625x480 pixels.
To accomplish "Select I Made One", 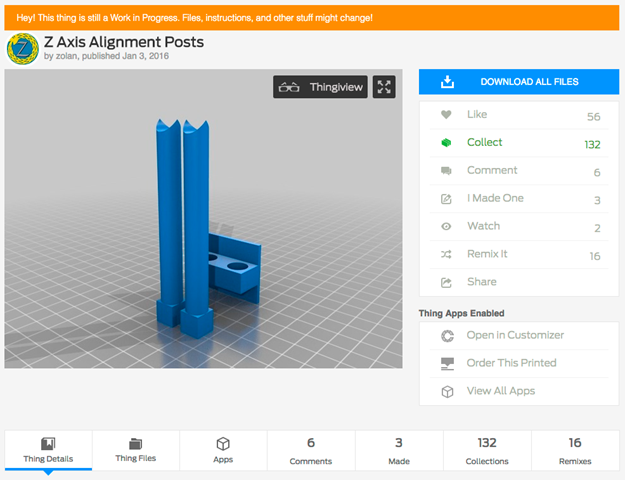I will [519, 199].
